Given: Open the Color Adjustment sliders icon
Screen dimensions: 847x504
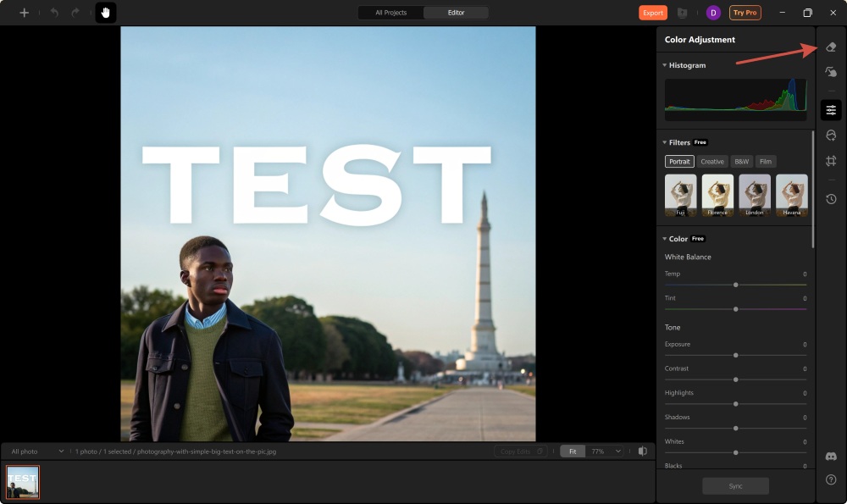Looking at the screenshot, I should 831,110.
